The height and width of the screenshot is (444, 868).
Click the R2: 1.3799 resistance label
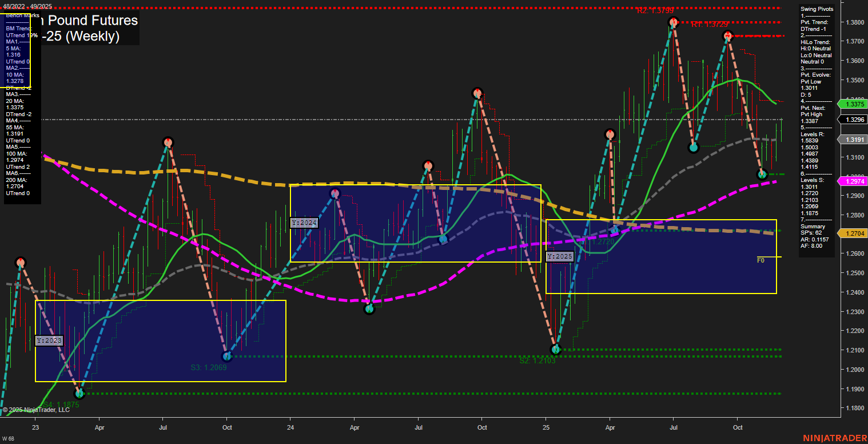coord(655,10)
